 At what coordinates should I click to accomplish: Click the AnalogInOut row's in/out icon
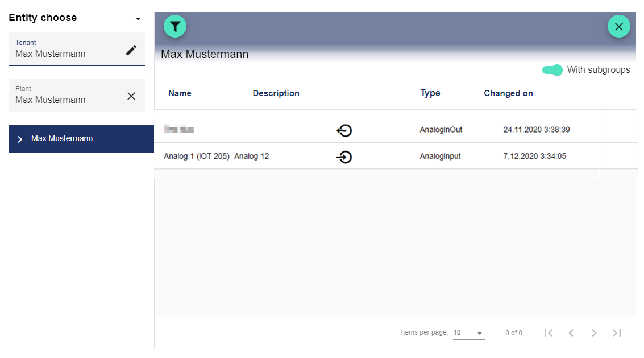(x=344, y=130)
